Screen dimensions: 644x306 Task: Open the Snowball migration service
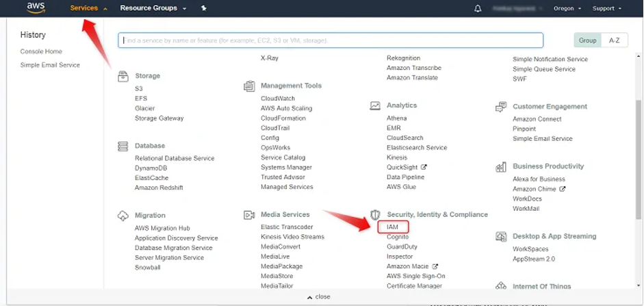147,268
